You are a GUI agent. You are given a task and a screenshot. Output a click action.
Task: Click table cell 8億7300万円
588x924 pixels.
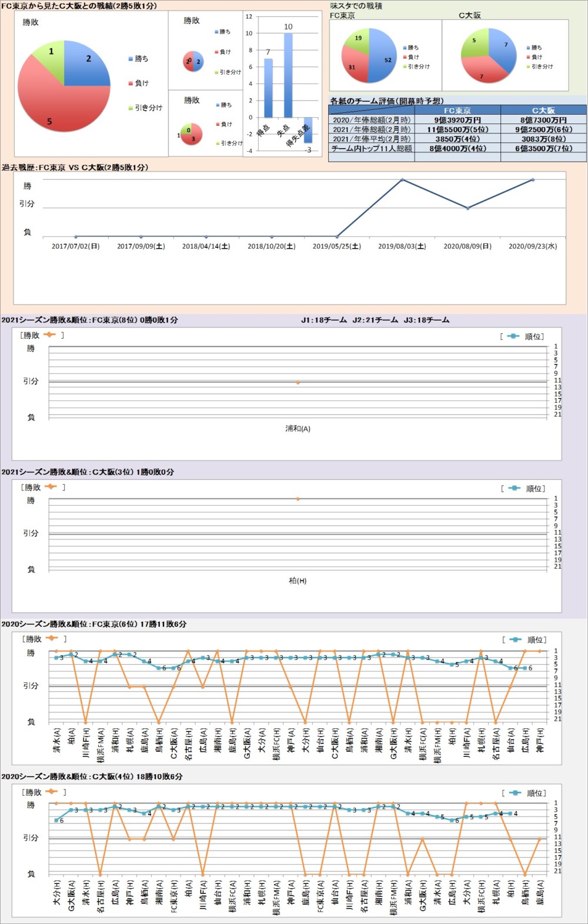click(543, 120)
